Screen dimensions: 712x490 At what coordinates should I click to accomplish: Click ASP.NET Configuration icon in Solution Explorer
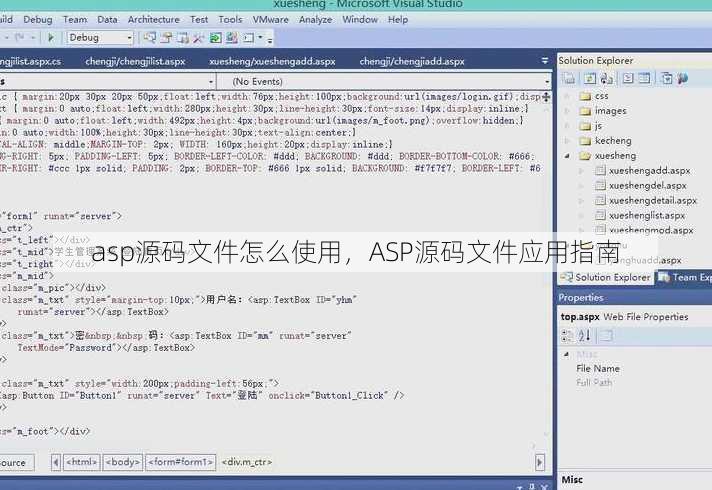(683, 78)
